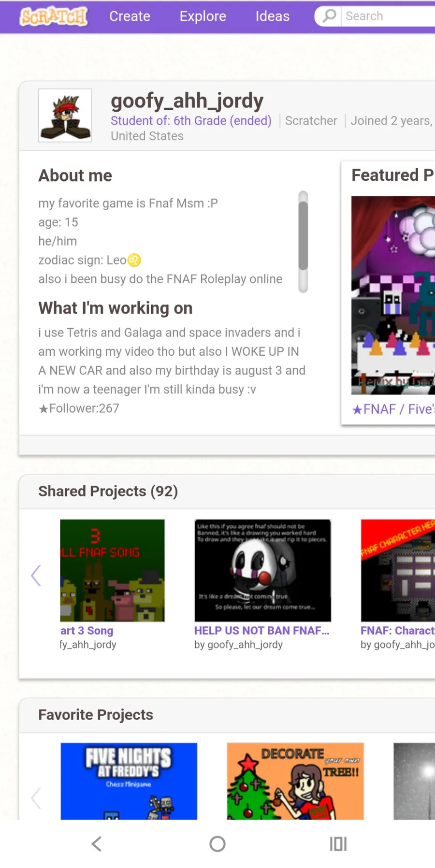Click the 'United States' location text

click(x=147, y=136)
